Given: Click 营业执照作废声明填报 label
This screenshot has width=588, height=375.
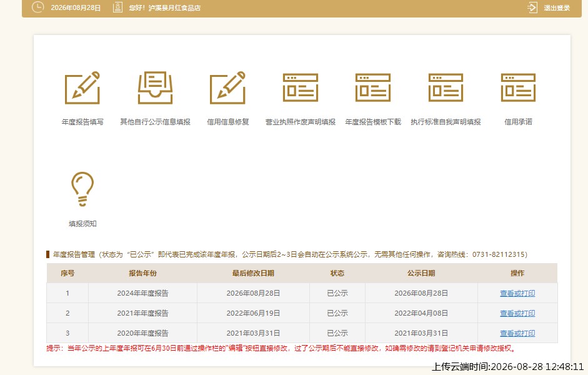Looking at the screenshot, I should tap(301, 122).
